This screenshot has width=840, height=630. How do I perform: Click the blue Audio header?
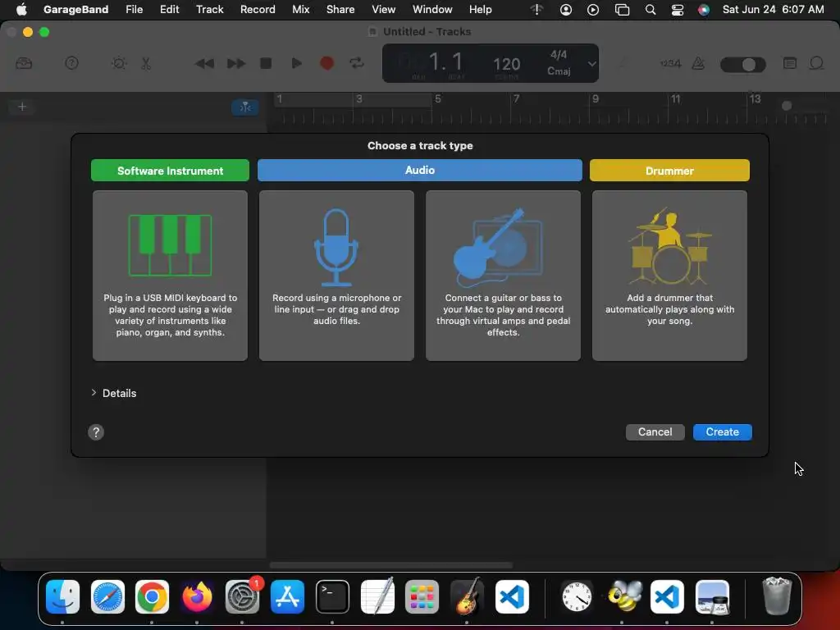click(419, 170)
